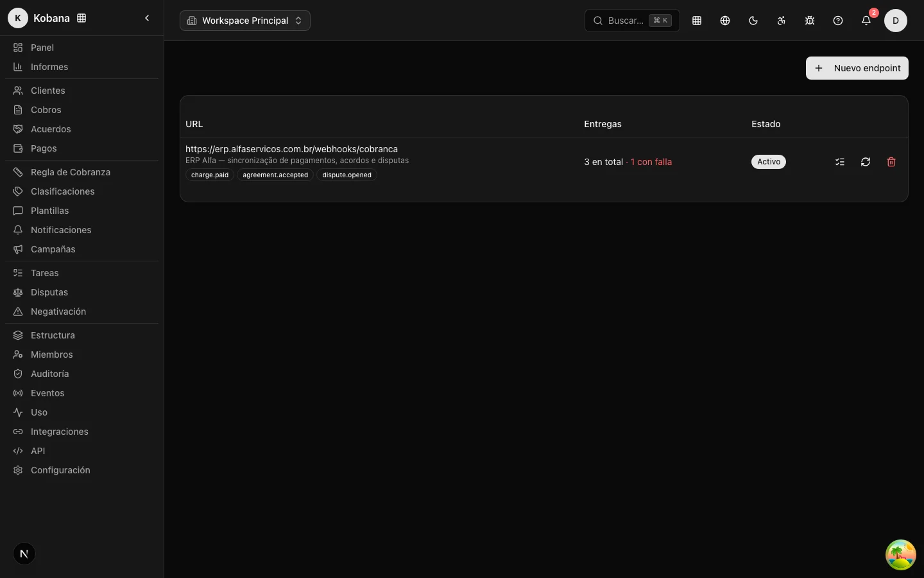
Task: Open Notificaciones in the sidebar
Action: (81, 230)
